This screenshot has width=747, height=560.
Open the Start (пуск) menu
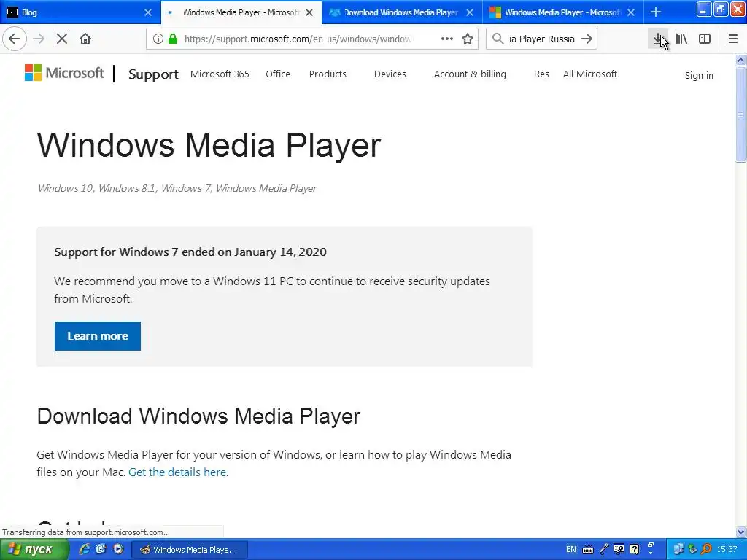tap(34, 550)
